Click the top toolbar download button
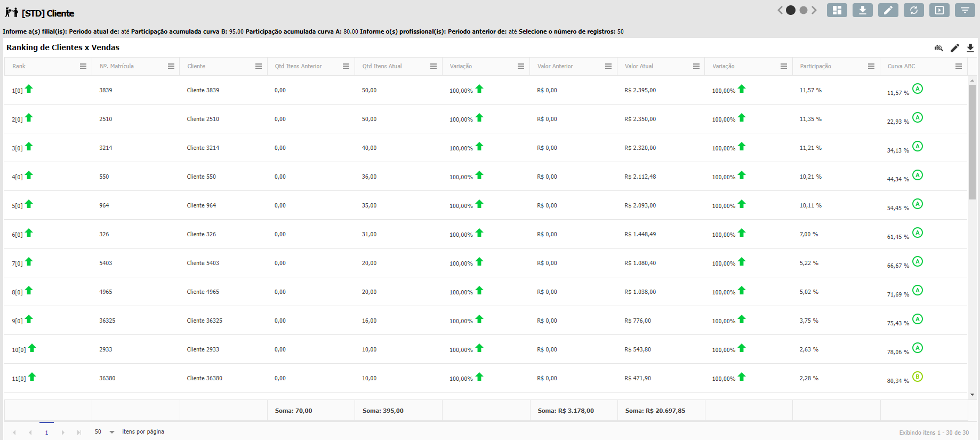The height and width of the screenshot is (440, 980). pos(862,10)
